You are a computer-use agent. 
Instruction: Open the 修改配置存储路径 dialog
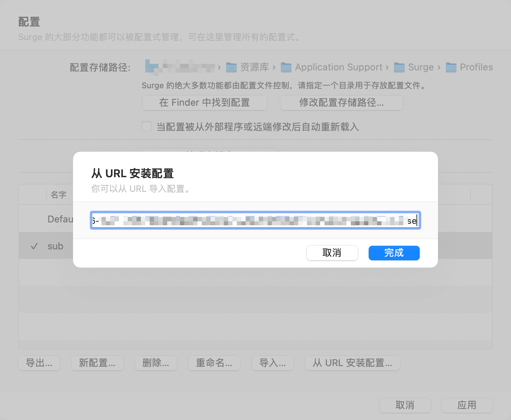point(341,103)
